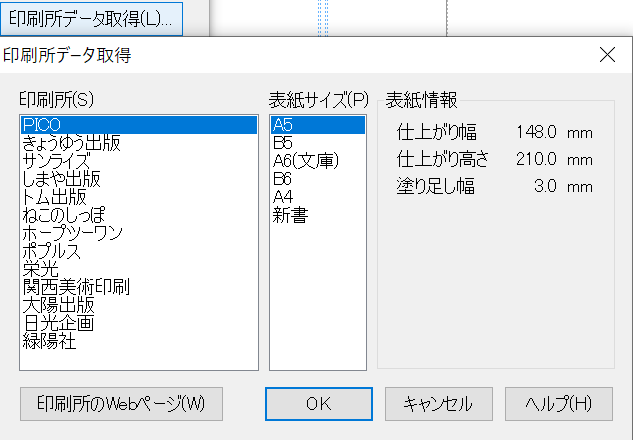The image size is (633, 440).
Task: Select トム出版 in the printer list
Action: 139,197
